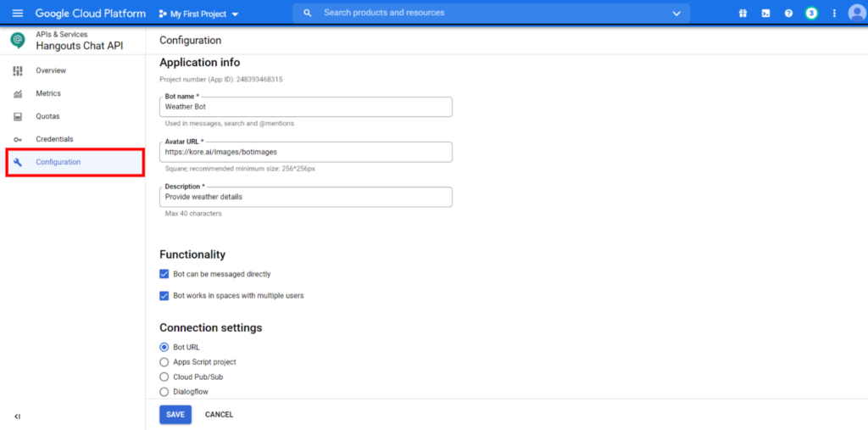
Task: Toggle Bot works in spaces with multiple users
Action: [164, 295]
